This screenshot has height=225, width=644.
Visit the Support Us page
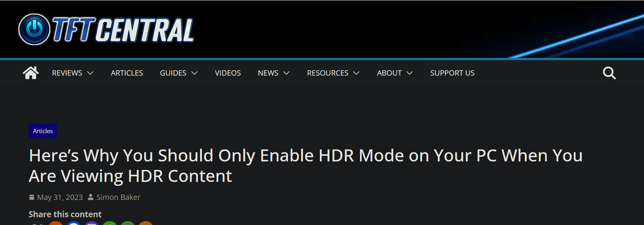click(452, 73)
